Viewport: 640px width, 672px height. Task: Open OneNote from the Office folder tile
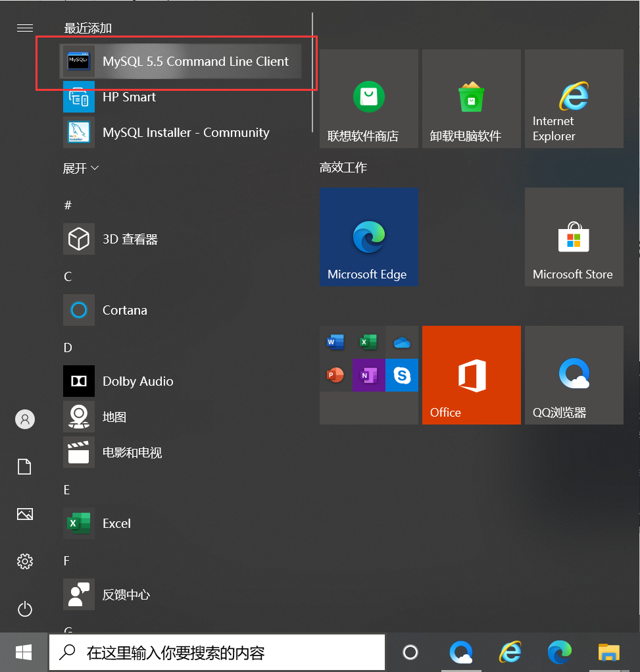368,375
